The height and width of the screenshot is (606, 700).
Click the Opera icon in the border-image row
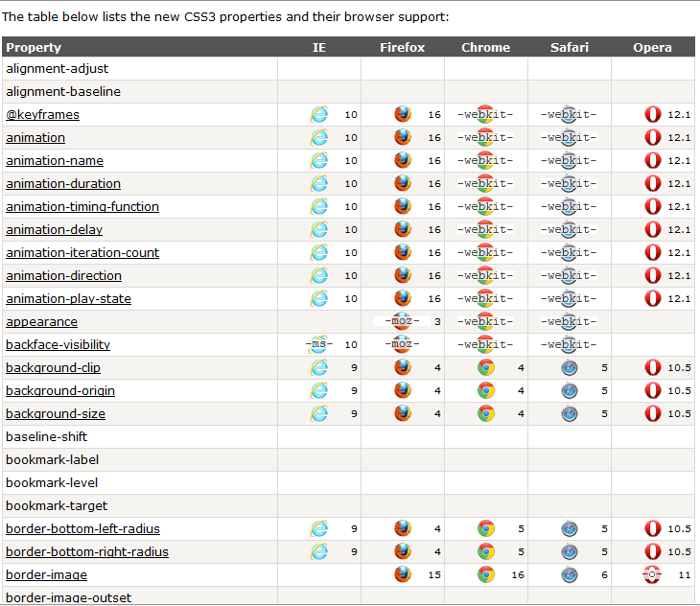pos(652,574)
